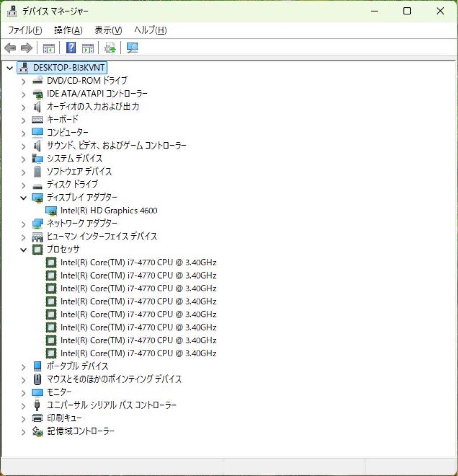Click the USB icon beside ユニバーサル シリアル バス コントローラー
The image size is (458, 476).
37,405
